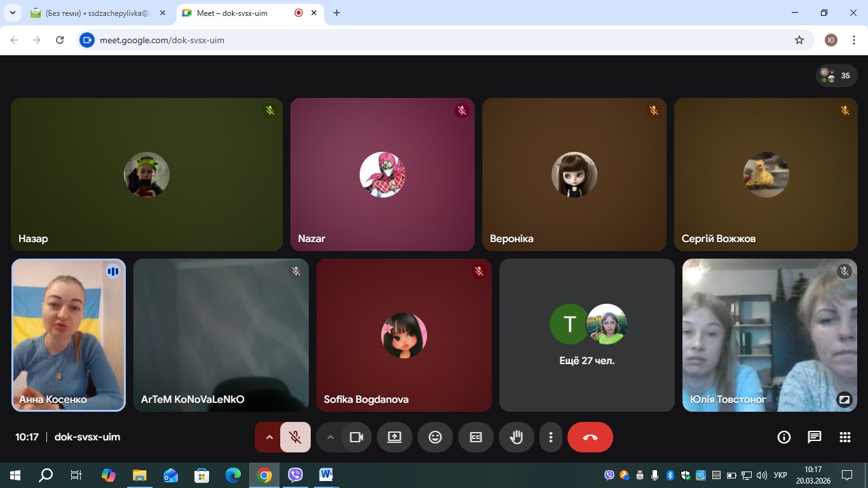Expand audio settings arrow beside microphone

[269, 437]
